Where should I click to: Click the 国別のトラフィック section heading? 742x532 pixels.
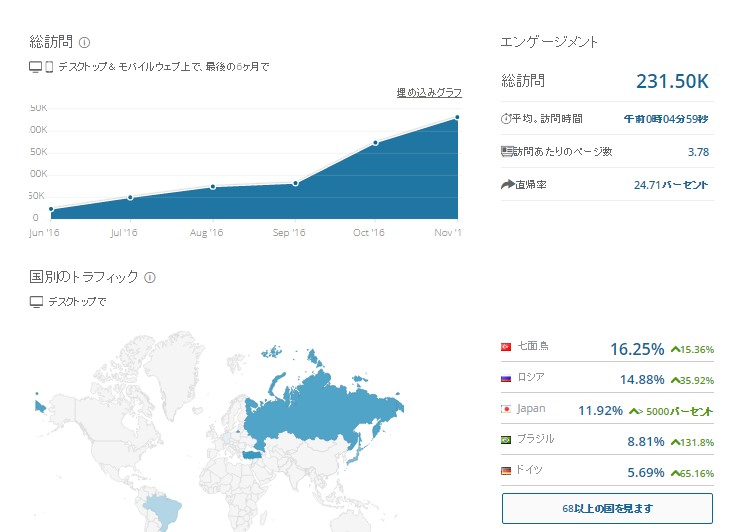tap(84, 276)
